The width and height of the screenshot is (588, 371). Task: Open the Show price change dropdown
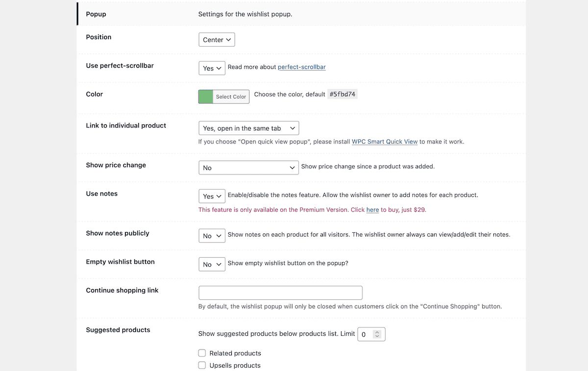(x=248, y=168)
